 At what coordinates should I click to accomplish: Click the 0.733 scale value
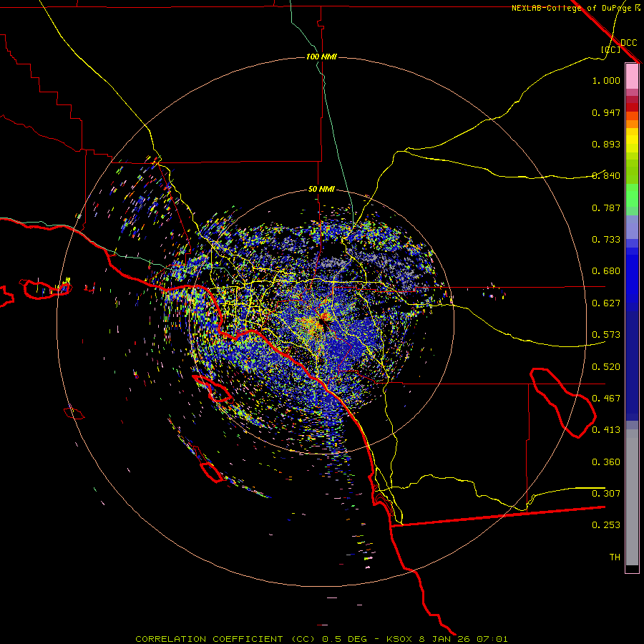click(x=606, y=240)
